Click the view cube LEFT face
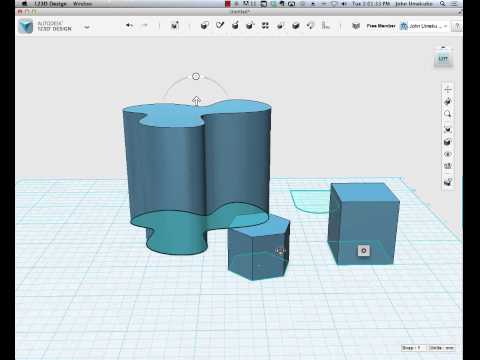 [x=443, y=59]
